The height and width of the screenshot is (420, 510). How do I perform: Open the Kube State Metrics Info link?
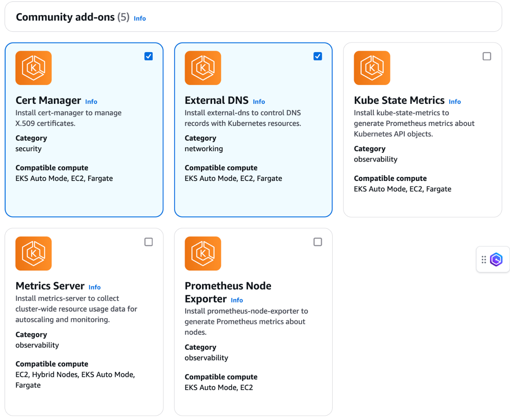pyautogui.click(x=454, y=102)
